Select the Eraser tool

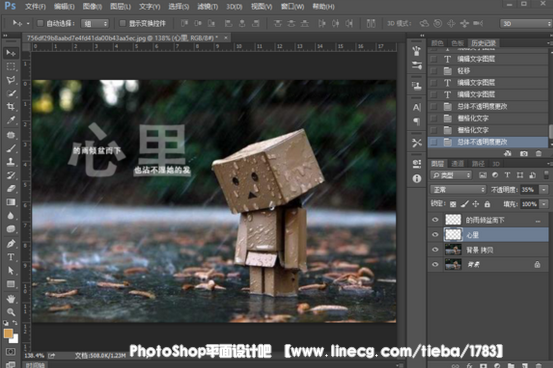point(11,188)
